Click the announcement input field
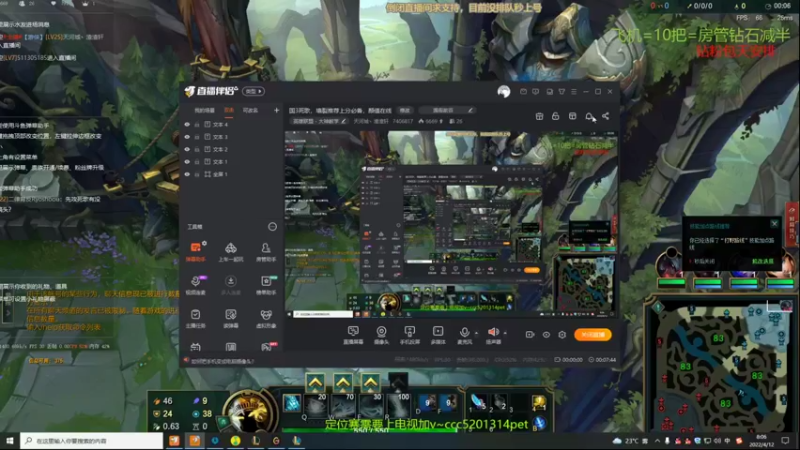This screenshot has width=800, height=450. point(447,110)
